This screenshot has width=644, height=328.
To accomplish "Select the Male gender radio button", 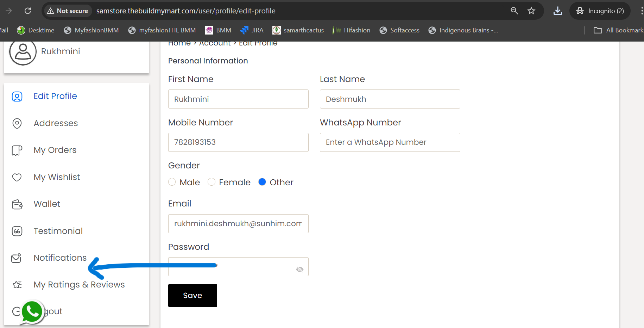I will pyautogui.click(x=172, y=182).
